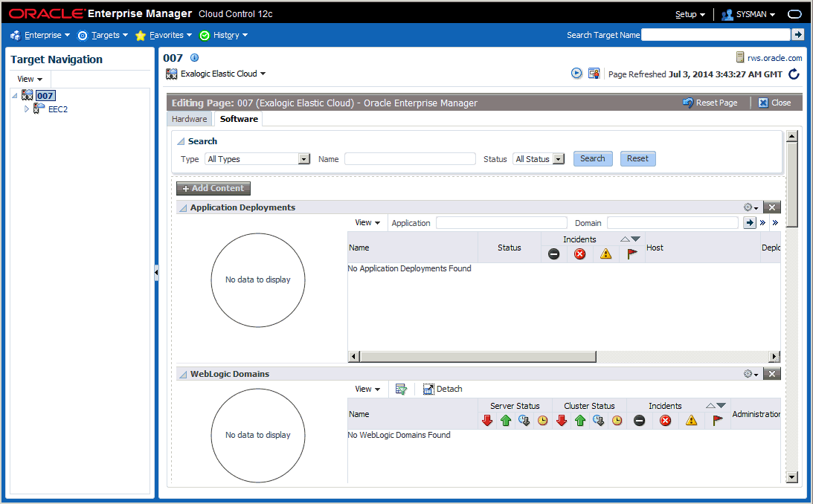The height and width of the screenshot is (504, 813).
Task: Click the WebLogic Domains query by example icon
Action: tap(402, 389)
